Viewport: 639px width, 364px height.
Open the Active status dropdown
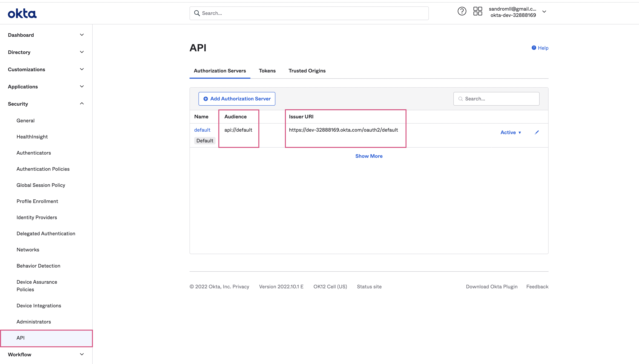[511, 133]
